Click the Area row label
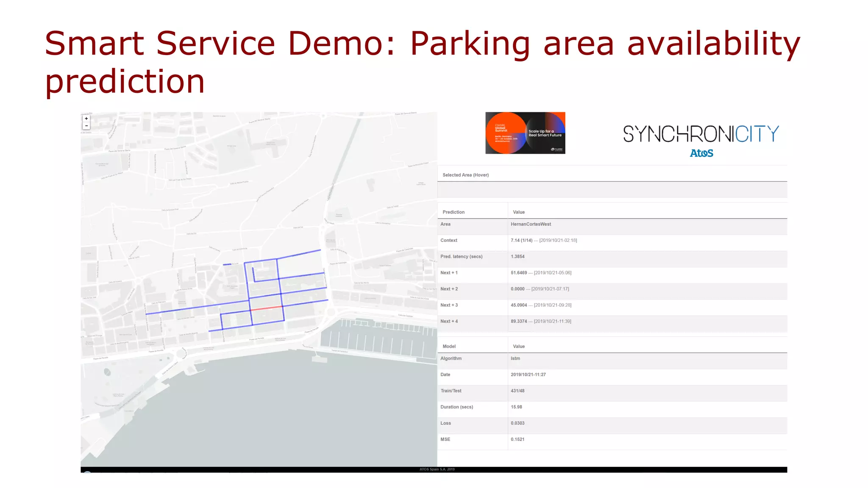Screen dimensions: 868x488 click(445, 224)
